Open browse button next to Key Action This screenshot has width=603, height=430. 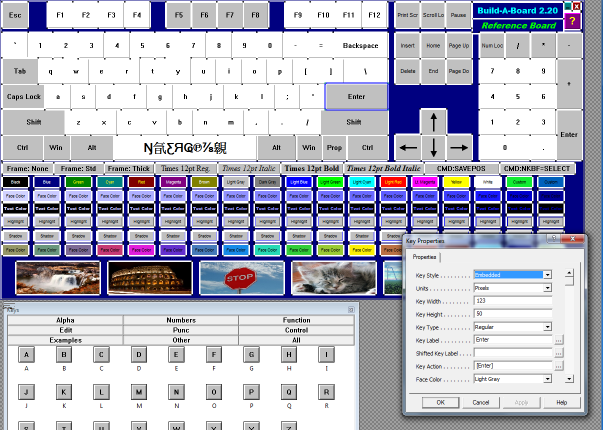point(559,366)
